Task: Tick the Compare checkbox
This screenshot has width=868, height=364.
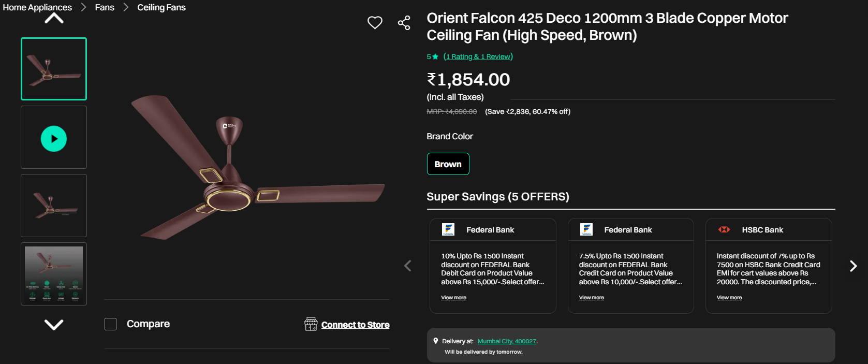Action: (110, 324)
